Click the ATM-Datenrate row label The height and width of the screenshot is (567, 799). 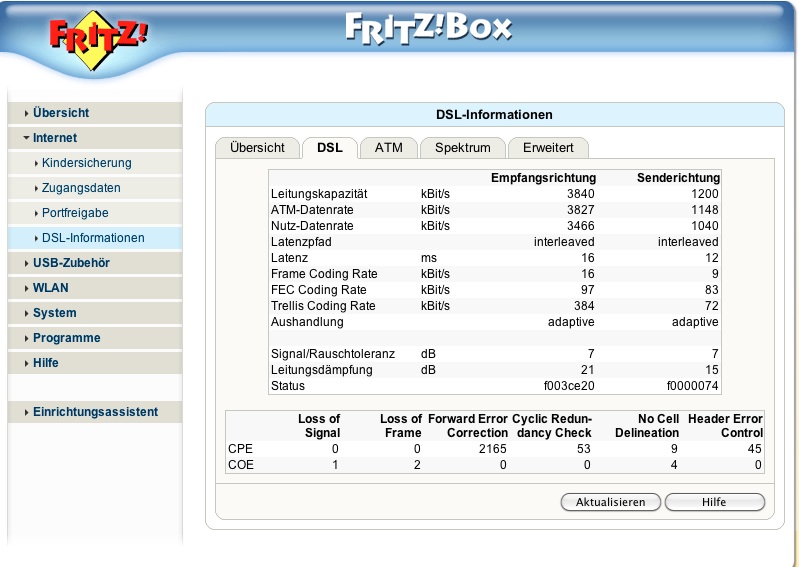coord(312,209)
